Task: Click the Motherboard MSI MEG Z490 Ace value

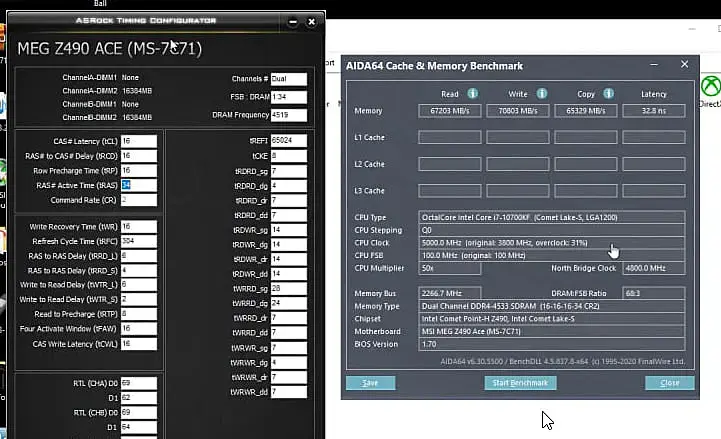Action: pyautogui.click(x=552, y=331)
